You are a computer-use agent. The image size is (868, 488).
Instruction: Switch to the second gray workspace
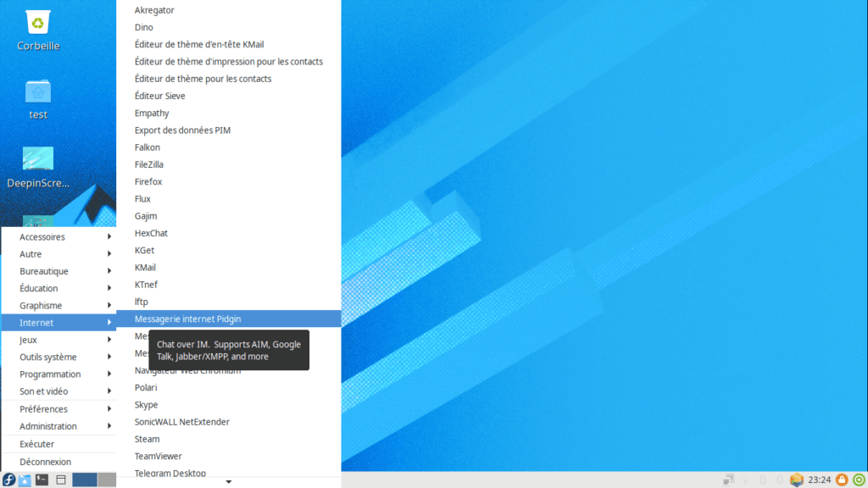[108, 480]
